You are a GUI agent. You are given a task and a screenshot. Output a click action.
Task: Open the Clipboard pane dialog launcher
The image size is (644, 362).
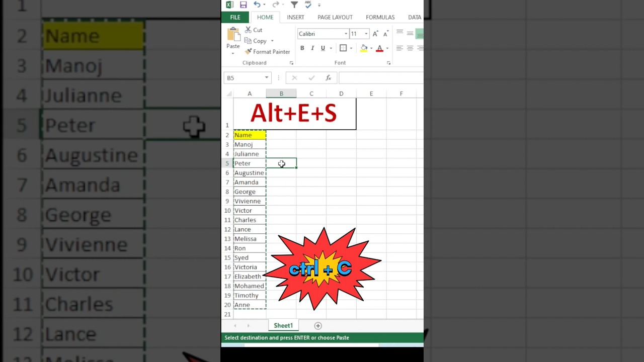291,63
